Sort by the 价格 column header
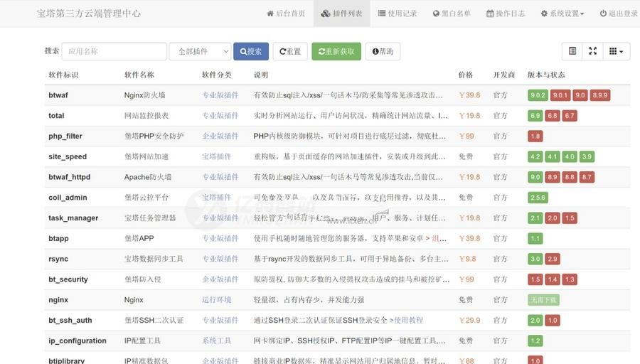The height and width of the screenshot is (364, 640). point(466,75)
